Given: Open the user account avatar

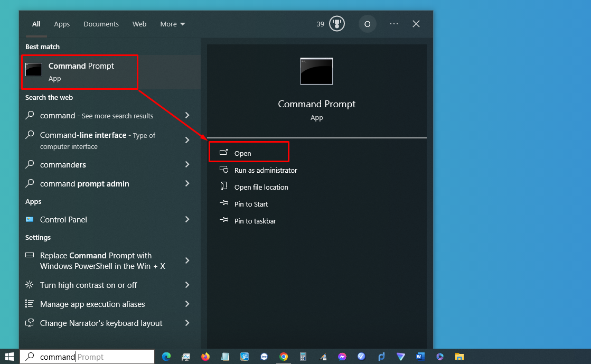Looking at the screenshot, I should (x=367, y=23).
